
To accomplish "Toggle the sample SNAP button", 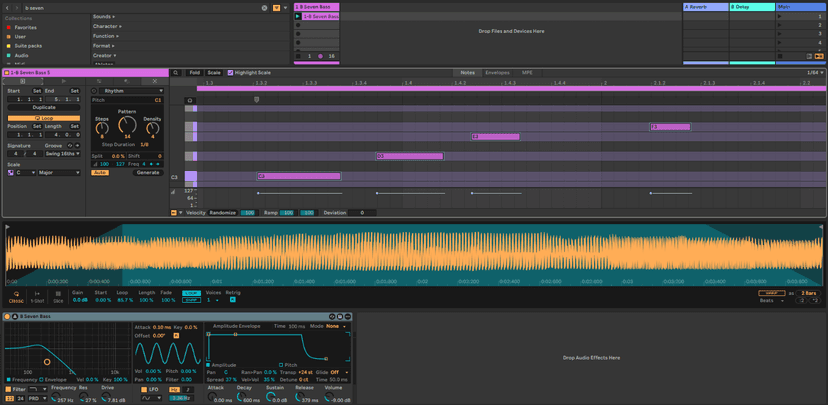I will 191,300.
